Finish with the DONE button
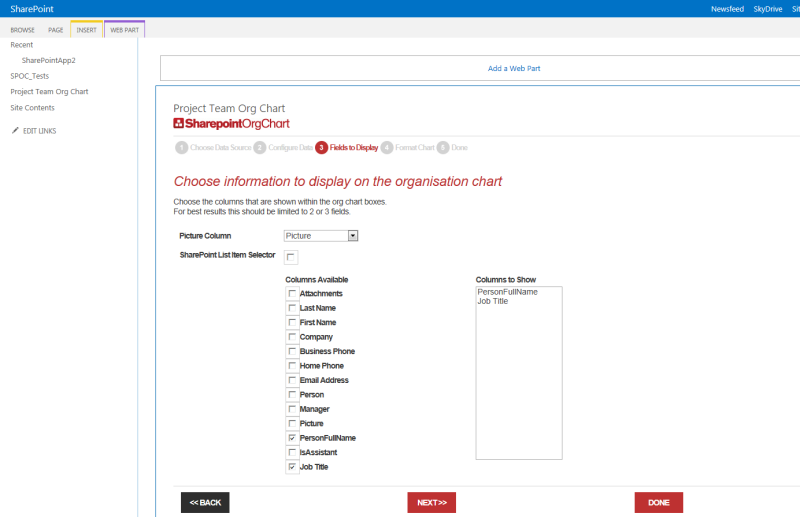This screenshot has width=800, height=517. tap(659, 503)
